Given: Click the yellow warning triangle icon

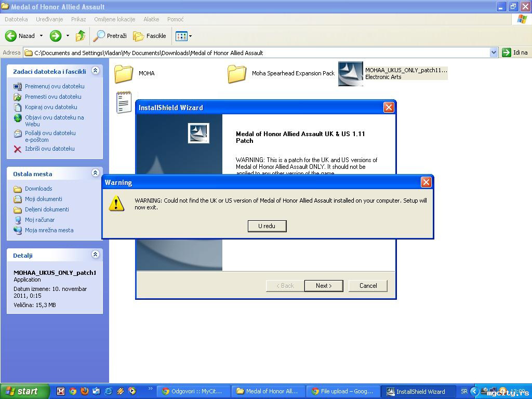Looking at the screenshot, I should 116,203.
